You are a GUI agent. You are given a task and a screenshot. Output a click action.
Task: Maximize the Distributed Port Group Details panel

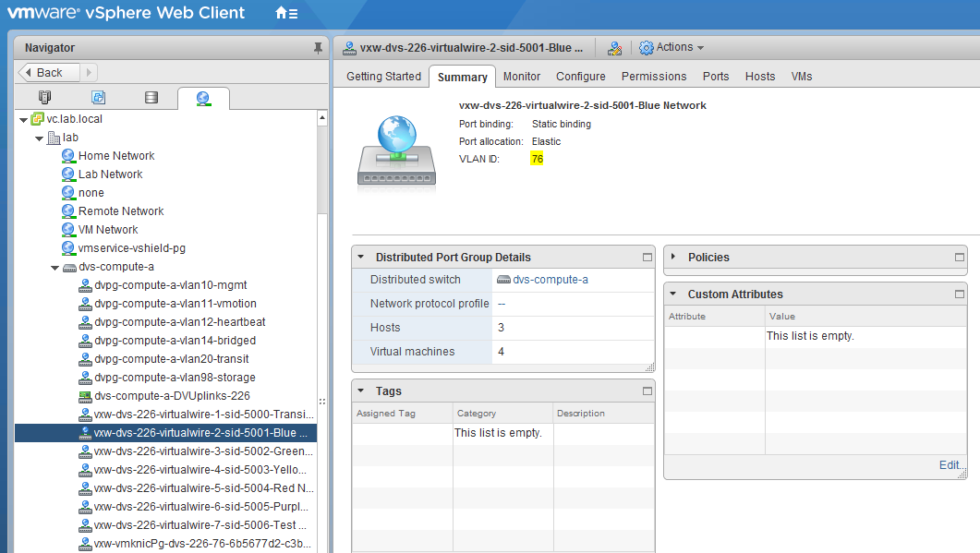pyautogui.click(x=647, y=258)
